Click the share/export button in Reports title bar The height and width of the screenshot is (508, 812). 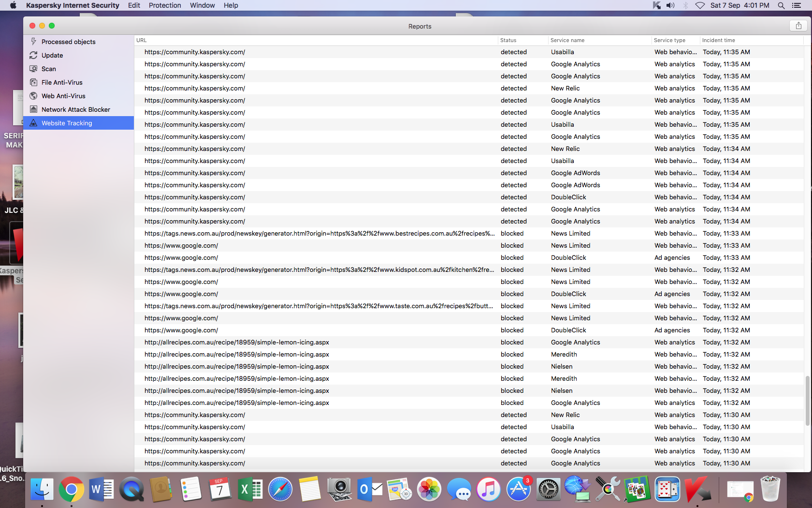[798, 26]
